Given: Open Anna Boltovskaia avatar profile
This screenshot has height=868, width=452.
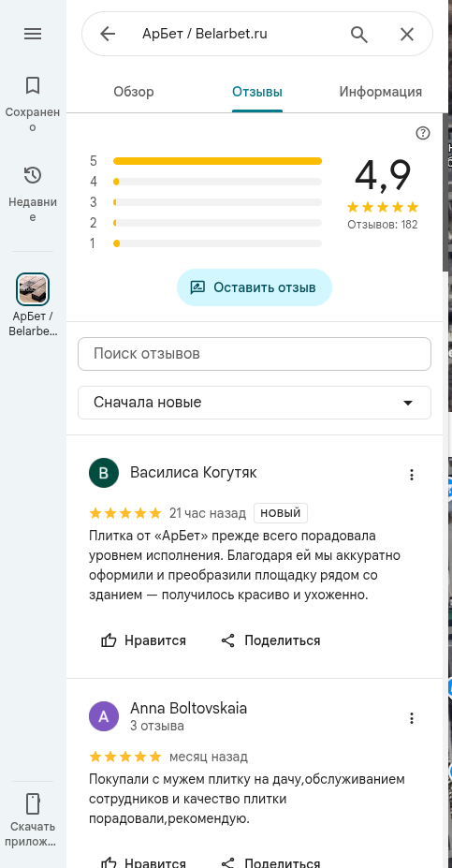Looking at the screenshot, I should (x=104, y=716).
